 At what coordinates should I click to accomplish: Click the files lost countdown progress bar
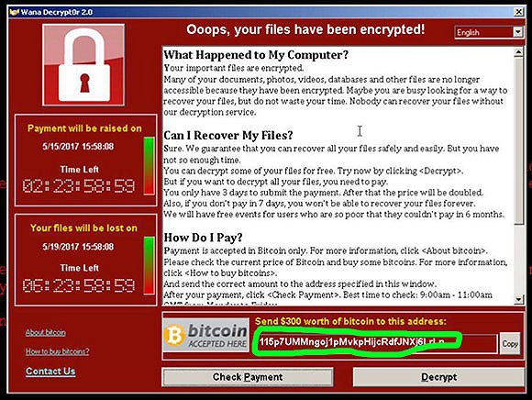pos(149,266)
